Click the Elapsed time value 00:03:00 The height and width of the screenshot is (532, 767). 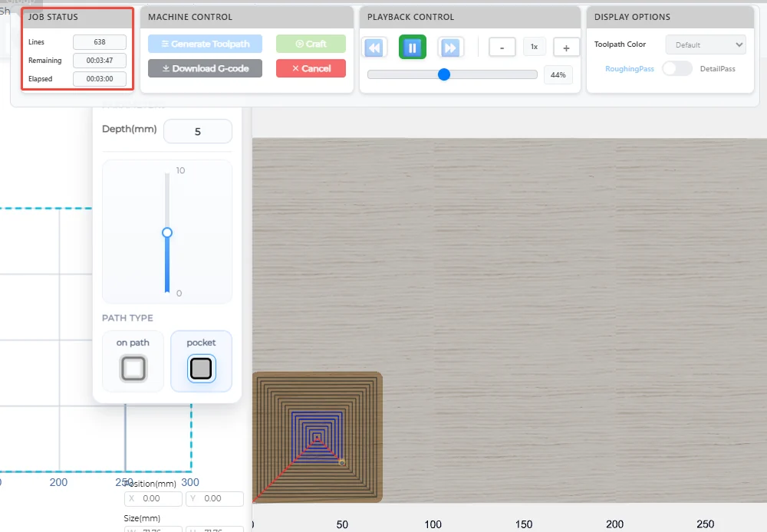100,79
